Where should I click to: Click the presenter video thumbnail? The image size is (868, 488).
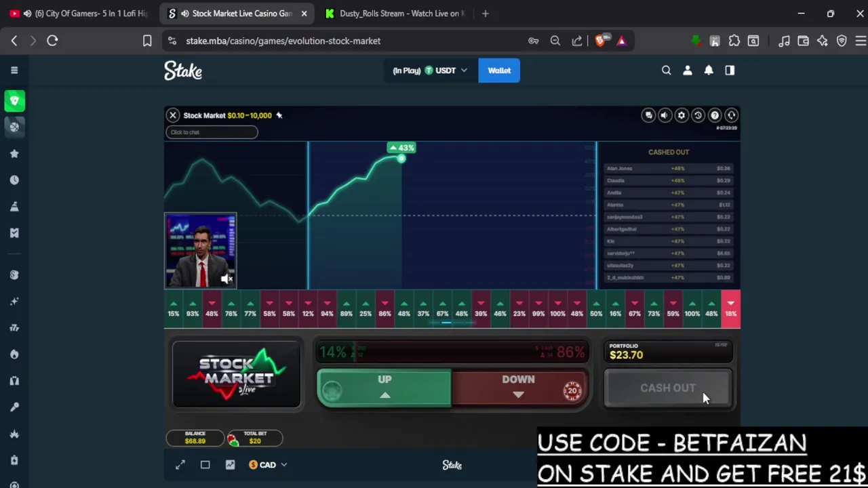click(x=200, y=251)
